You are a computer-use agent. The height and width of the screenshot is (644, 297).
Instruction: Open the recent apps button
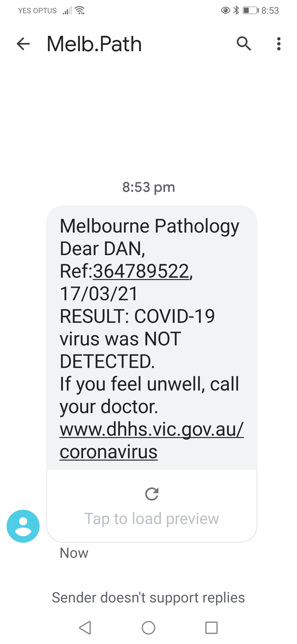211,628
